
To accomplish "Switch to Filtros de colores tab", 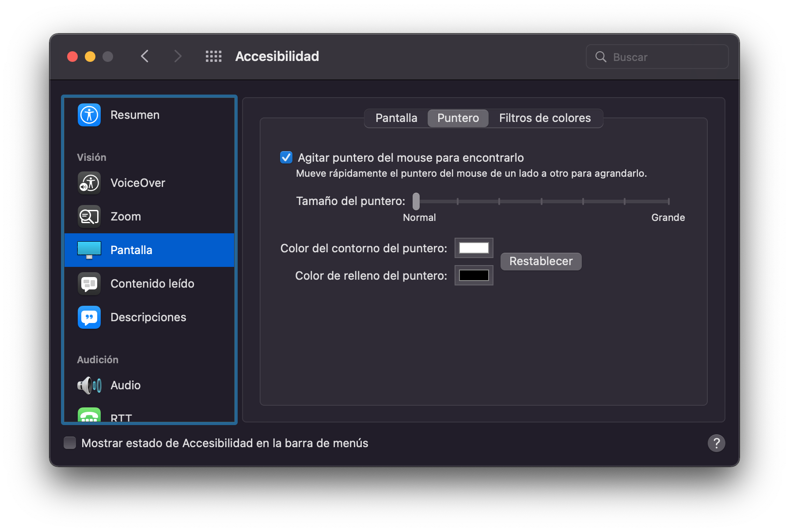I will point(545,118).
